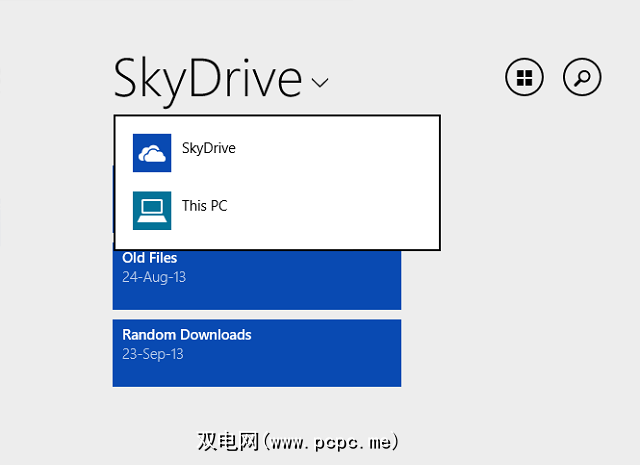Click the 23-Sep-13 date label
The width and height of the screenshot is (640, 465).
click(x=155, y=353)
